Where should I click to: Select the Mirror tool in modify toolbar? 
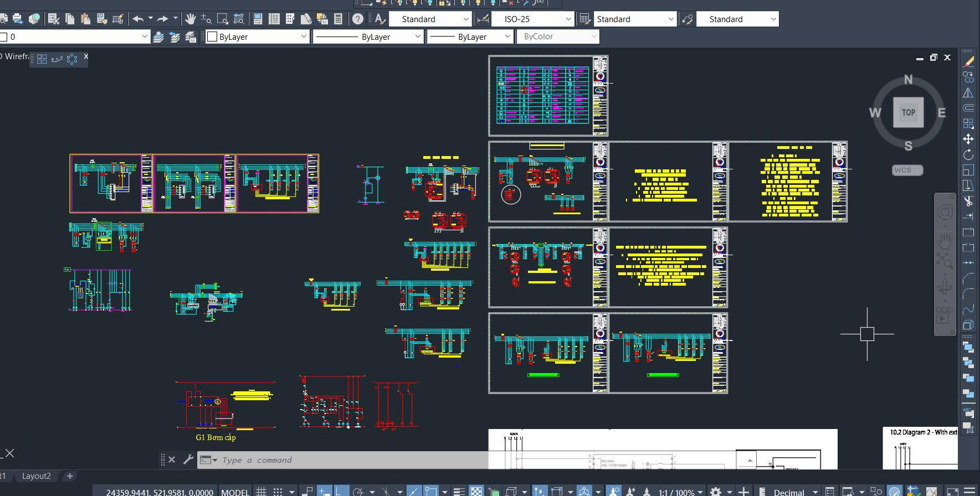pyautogui.click(x=968, y=92)
